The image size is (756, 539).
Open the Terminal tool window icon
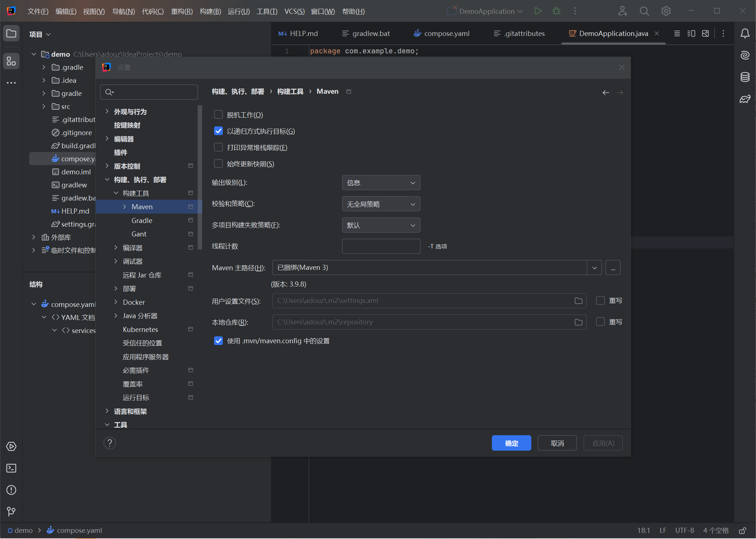click(11, 468)
